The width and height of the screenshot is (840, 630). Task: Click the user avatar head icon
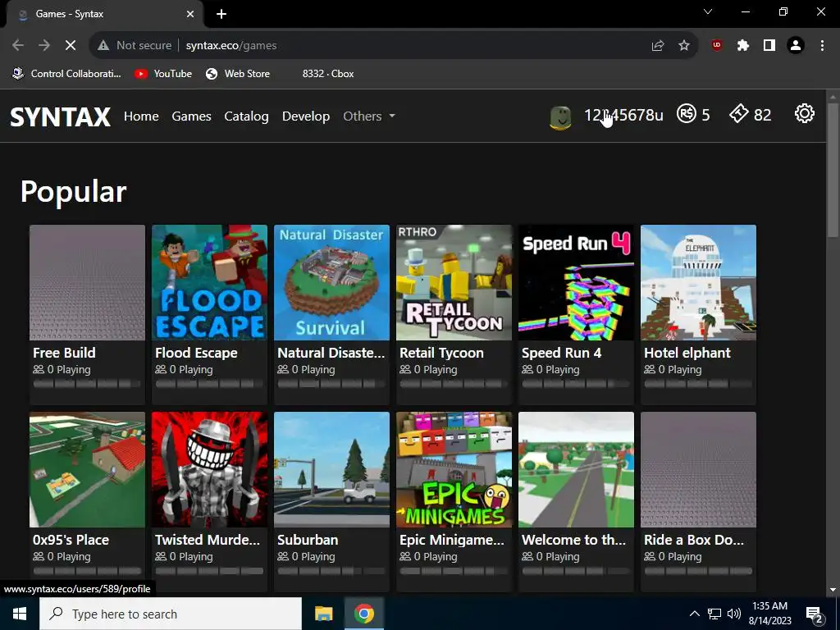[560, 116]
